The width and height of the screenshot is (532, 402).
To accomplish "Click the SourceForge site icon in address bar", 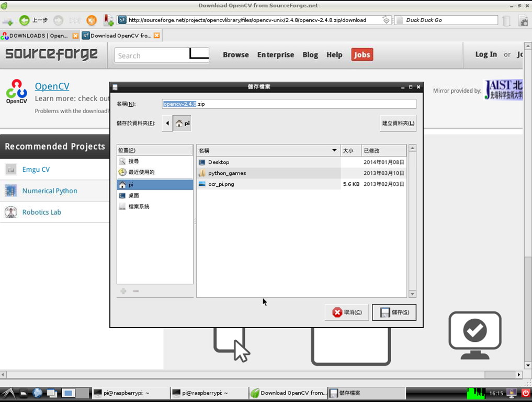I will pos(122,20).
